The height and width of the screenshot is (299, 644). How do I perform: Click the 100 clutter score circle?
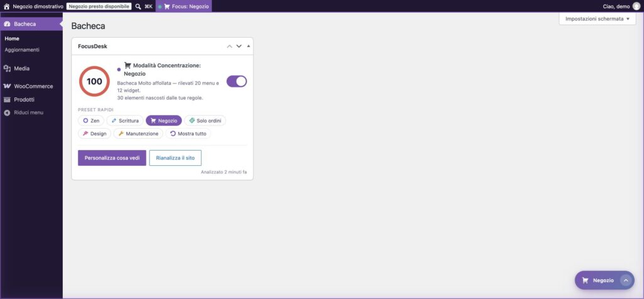point(94,81)
